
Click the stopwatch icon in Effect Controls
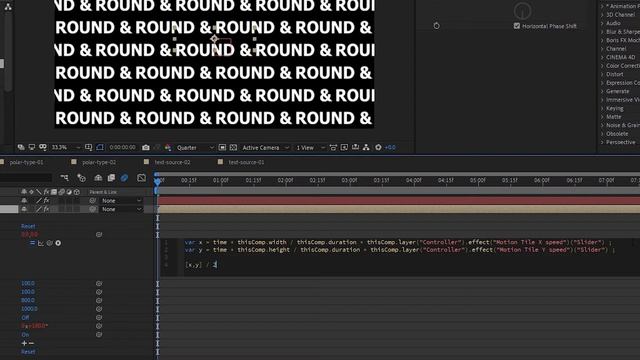pos(436,26)
